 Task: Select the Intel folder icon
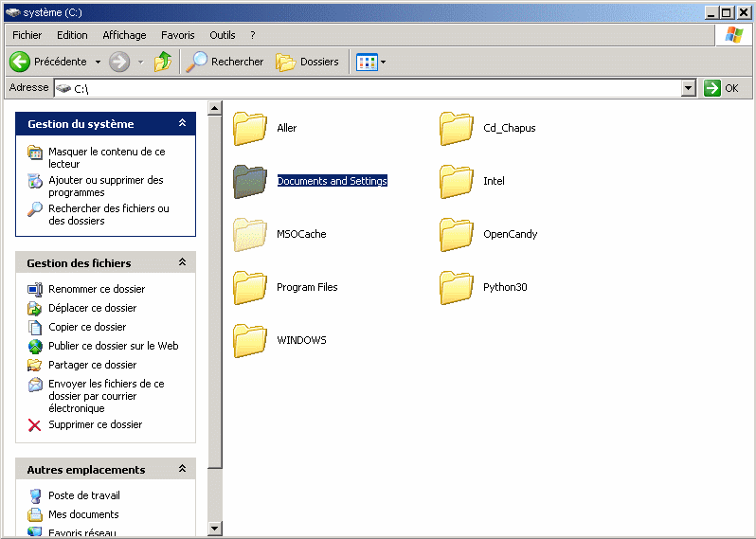coord(456,181)
